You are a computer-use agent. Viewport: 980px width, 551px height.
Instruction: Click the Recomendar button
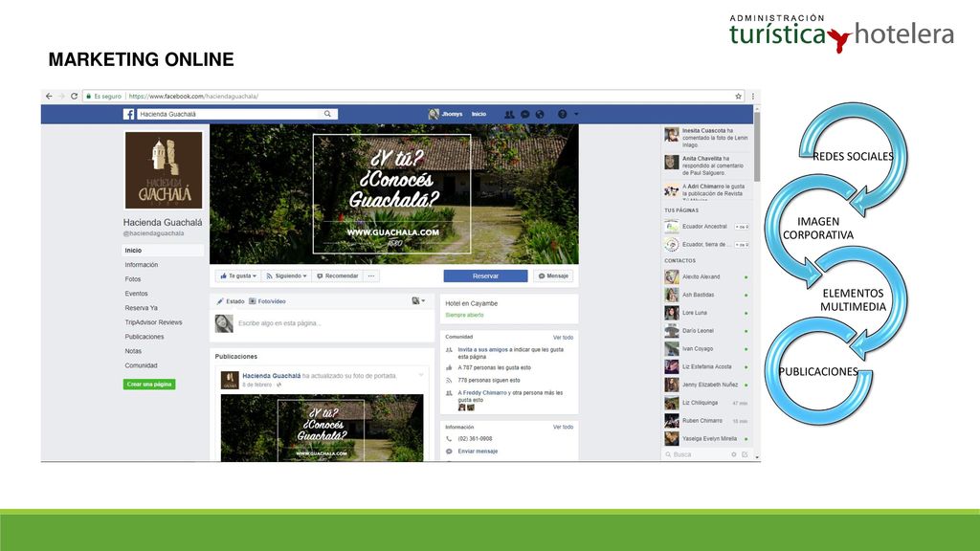point(338,276)
